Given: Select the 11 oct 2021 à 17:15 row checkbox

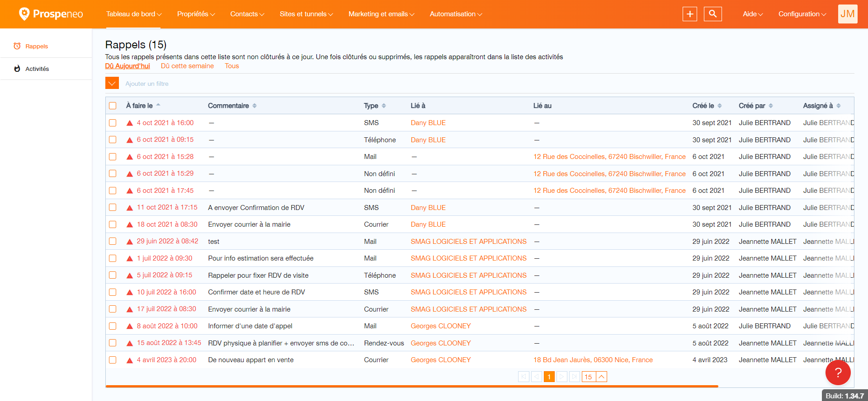Looking at the screenshot, I should (x=113, y=208).
